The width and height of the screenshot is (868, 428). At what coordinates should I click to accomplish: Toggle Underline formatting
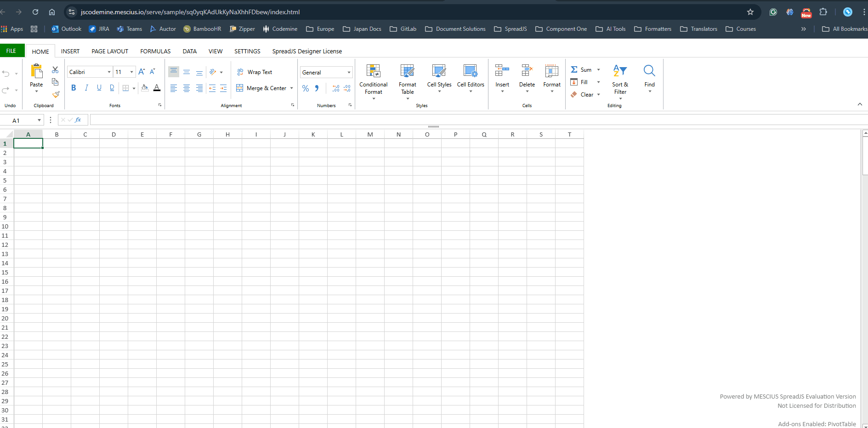click(x=99, y=88)
